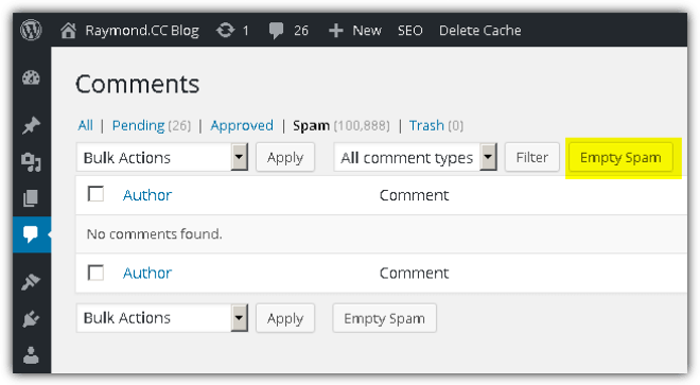Open the updates icon showing 1
The width and height of the screenshot is (700, 385).
pyautogui.click(x=225, y=30)
